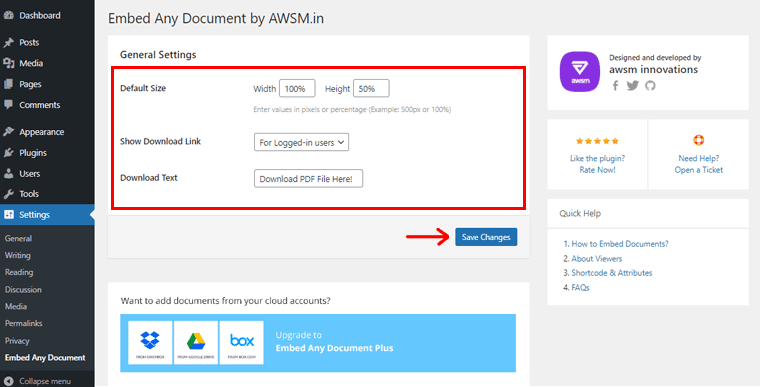
Task: Click the Users person icon
Action: (x=8, y=173)
